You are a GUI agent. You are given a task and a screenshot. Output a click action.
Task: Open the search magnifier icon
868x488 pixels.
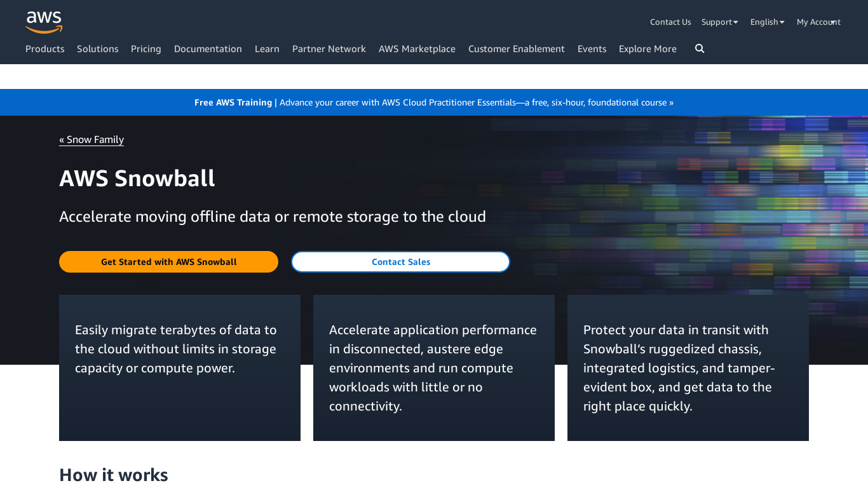tap(700, 49)
